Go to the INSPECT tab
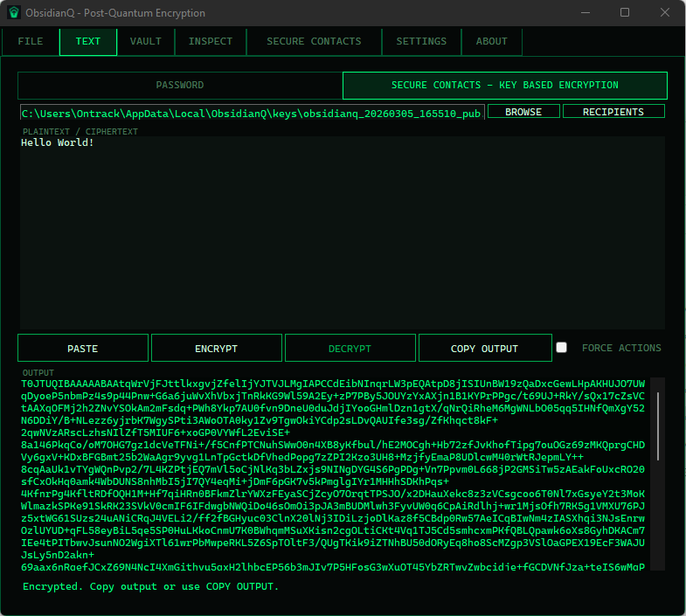686x616 pixels. (211, 42)
